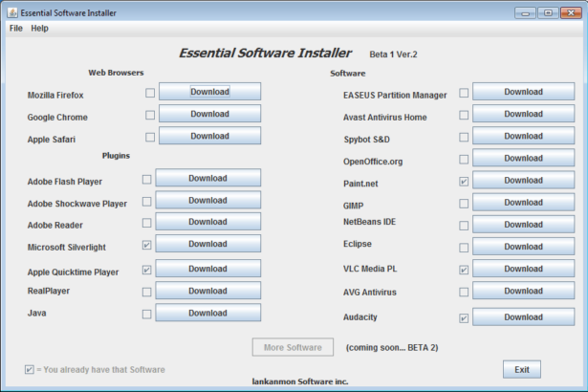Screen dimensions: 588x392
Task: Click Download for GIMP
Action: click(x=523, y=203)
